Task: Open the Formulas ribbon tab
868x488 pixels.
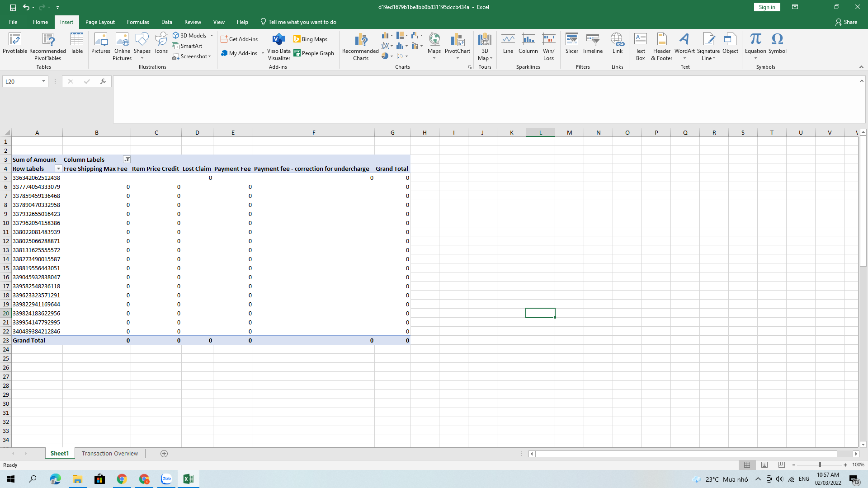Action: click(138, 22)
